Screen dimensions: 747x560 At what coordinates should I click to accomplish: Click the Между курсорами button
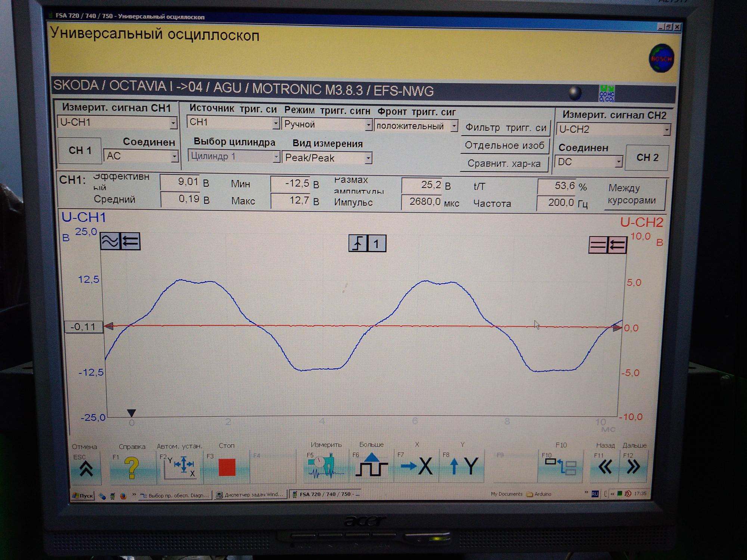[635, 194]
